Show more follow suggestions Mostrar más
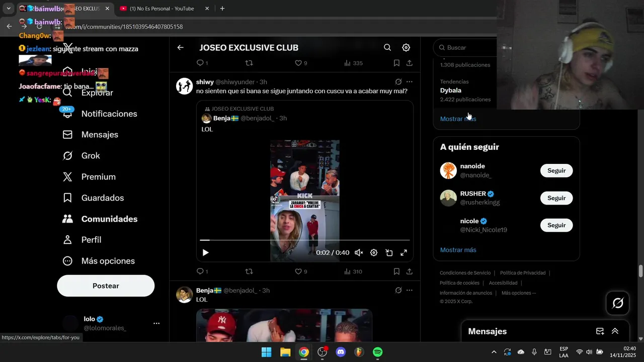The width and height of the screenshot is (644, 362). (x=458, y=250)
